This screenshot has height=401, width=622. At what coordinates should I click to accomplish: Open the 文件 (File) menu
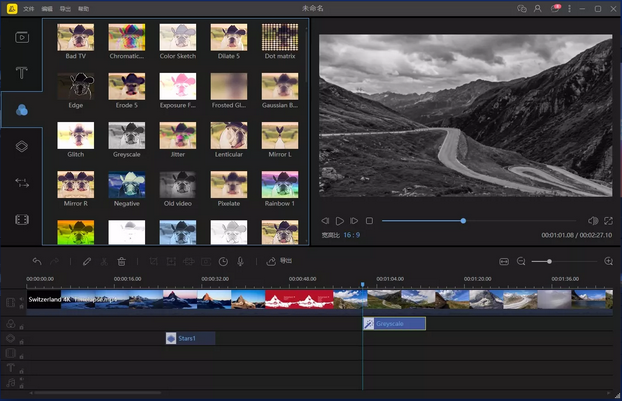pos(28,8)
